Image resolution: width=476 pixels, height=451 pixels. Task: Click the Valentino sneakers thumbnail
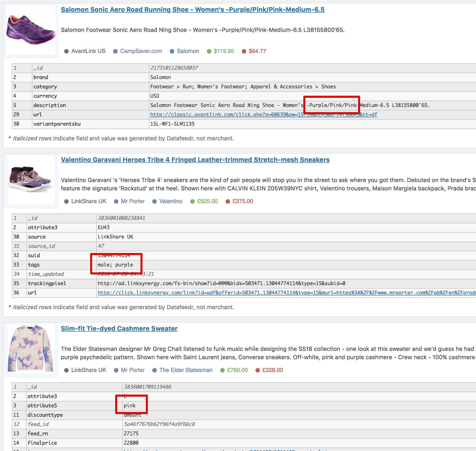(31, 180)
